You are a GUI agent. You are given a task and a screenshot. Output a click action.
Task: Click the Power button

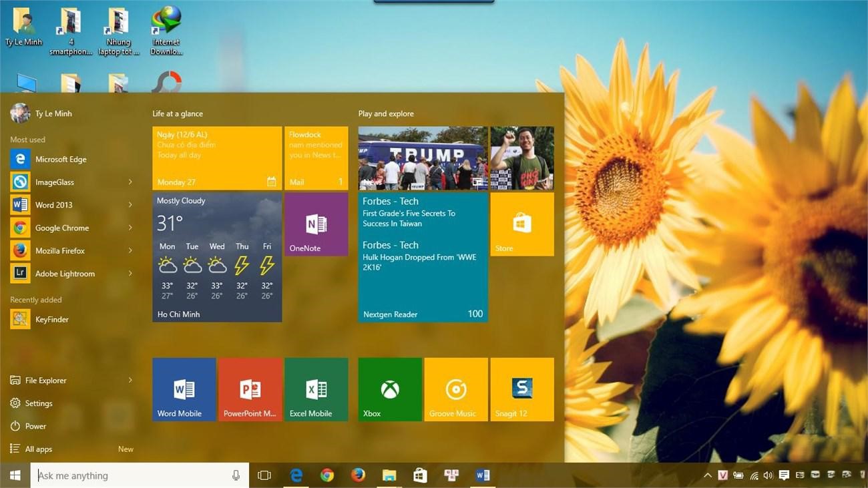[35, 426]
